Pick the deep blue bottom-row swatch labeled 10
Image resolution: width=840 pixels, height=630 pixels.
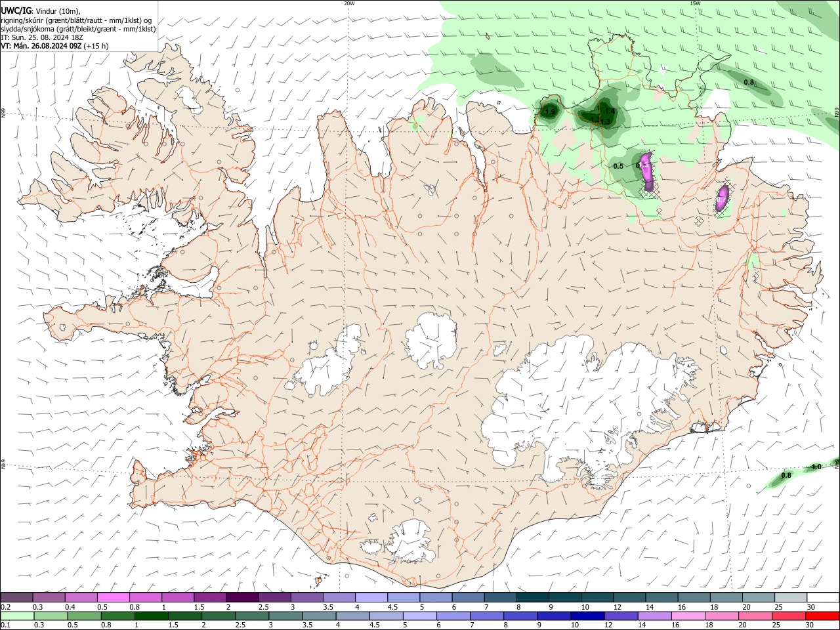587,616
